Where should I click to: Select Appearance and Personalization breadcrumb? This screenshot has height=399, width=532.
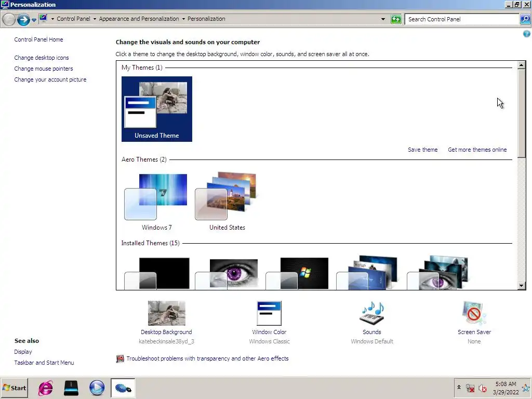(139, 19)
